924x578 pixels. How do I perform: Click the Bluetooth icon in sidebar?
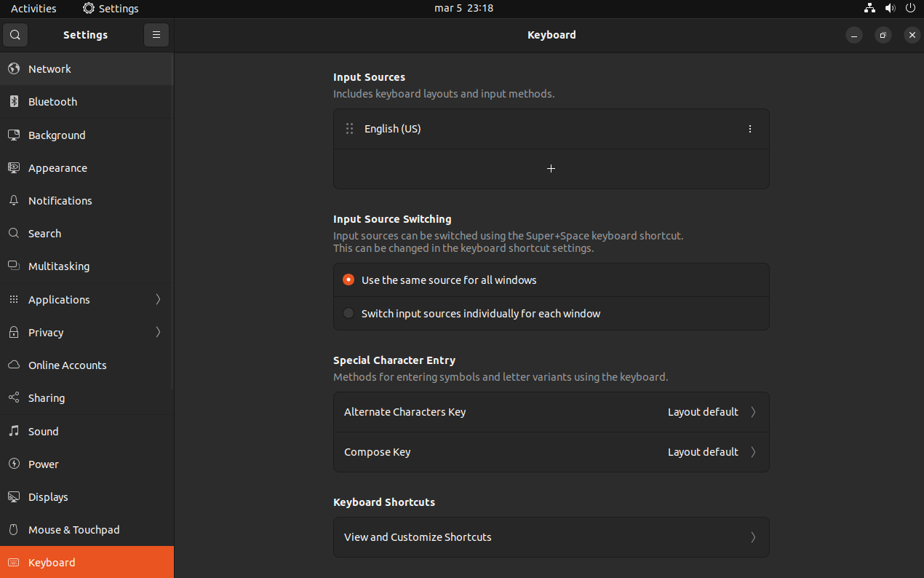(14, 102)
